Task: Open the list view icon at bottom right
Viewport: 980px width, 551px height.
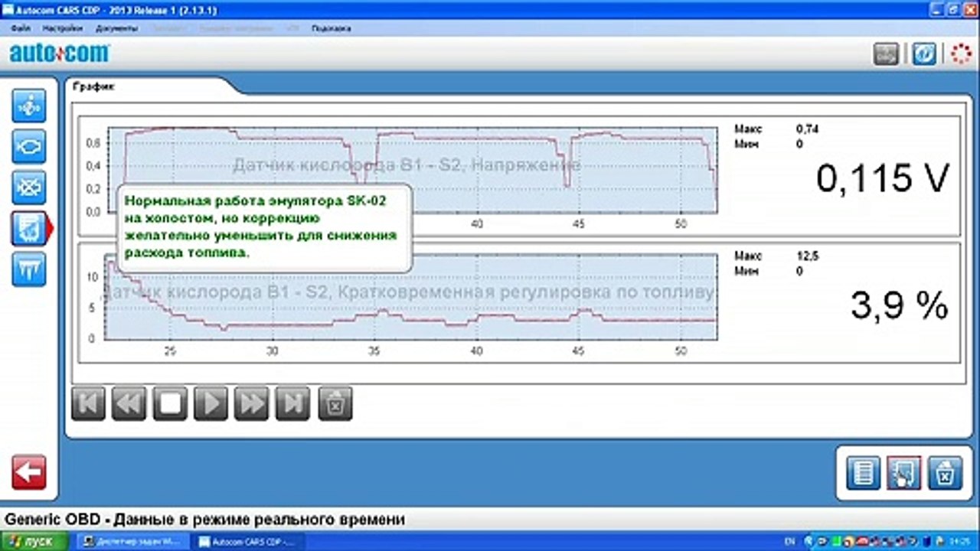Action: click(863, 473)
